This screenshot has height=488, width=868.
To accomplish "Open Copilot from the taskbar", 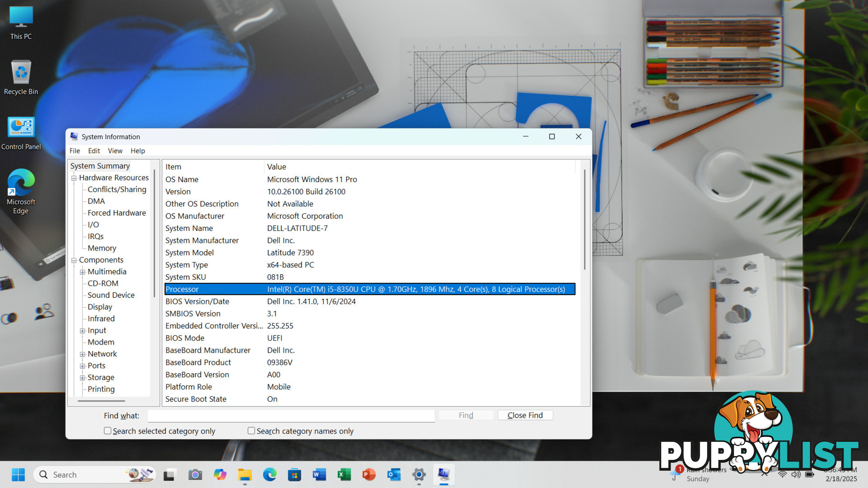I will coord(220,474).
